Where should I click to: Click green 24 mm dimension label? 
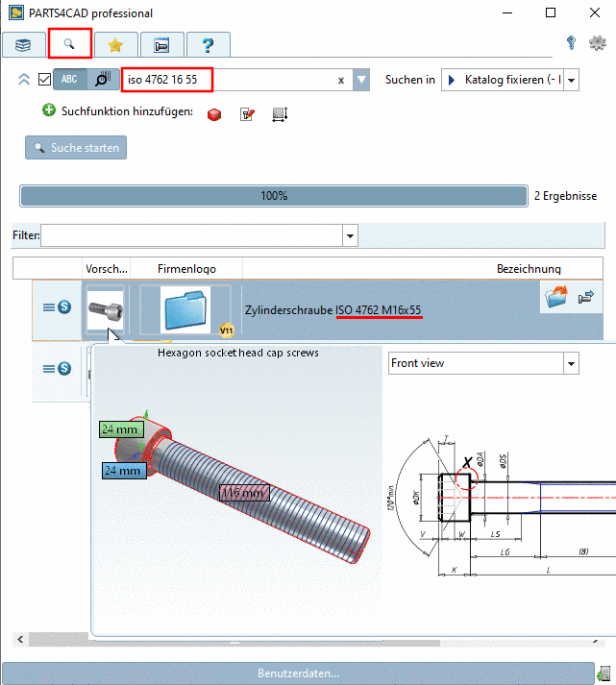pyautogui.click(x=121, y=429)
